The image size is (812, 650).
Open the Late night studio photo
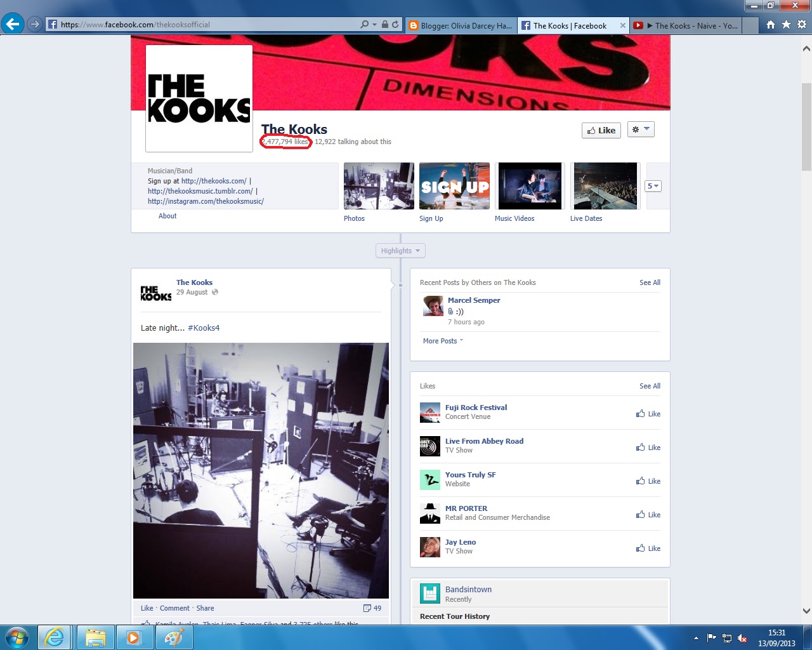[x=261, y=471]
